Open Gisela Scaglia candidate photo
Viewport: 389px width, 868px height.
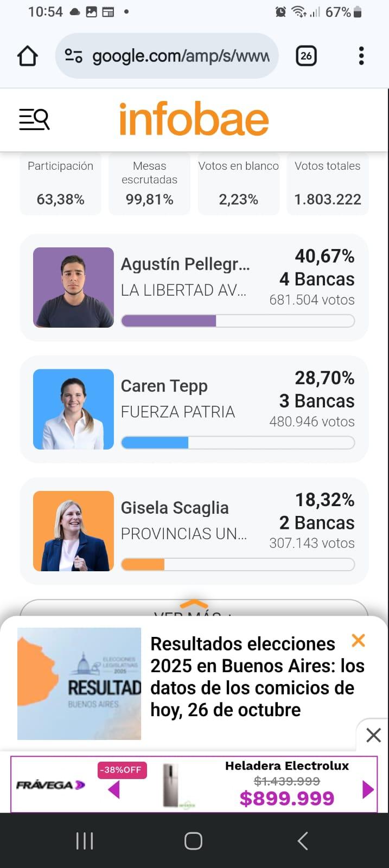73,531
